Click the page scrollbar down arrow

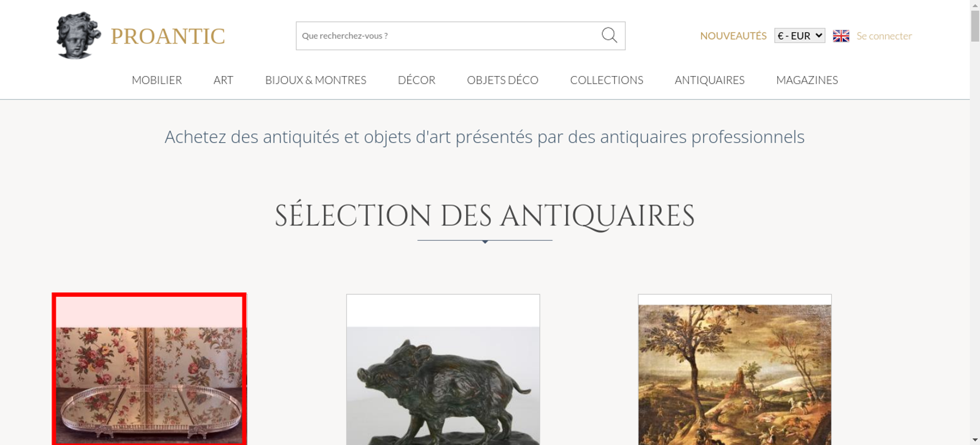(975, 440)
